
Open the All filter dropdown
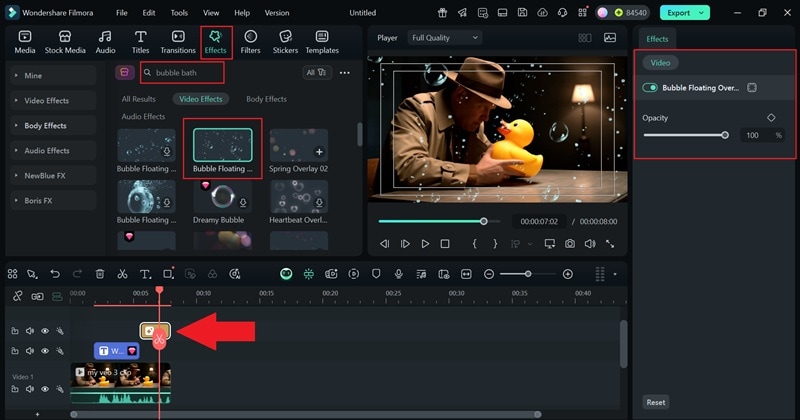pyautogui.click(x=316, y=72)
